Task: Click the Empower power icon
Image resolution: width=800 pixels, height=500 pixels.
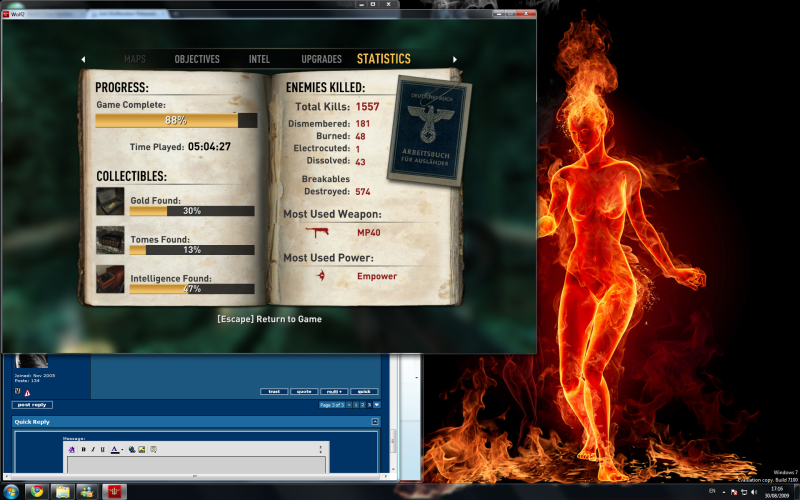Action: click(x=321, y=275)
